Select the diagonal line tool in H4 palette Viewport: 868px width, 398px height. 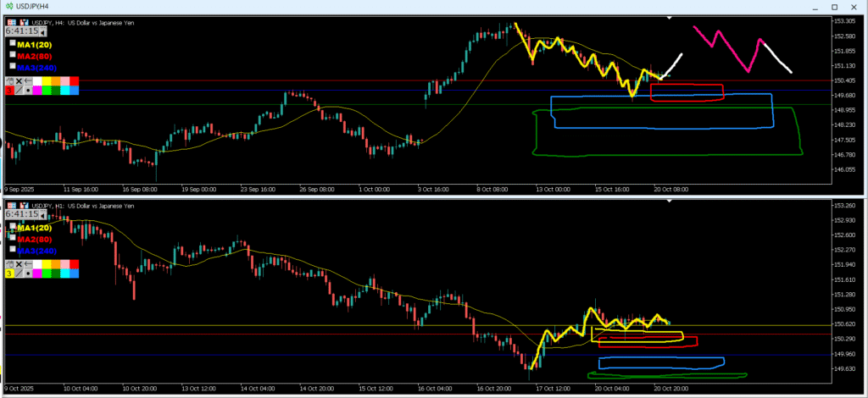19,90
